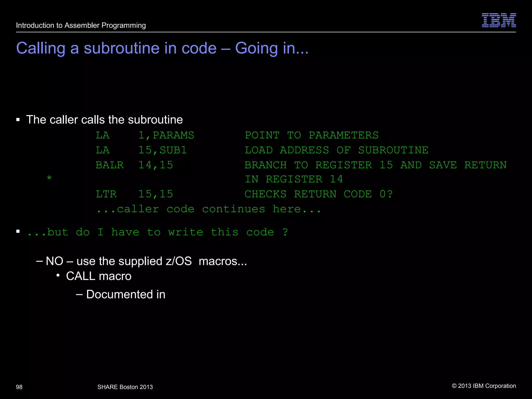
Task: Click comment 'BRANCH TO REGISTER 15 AND SAVE RETURN'
Action: pos(376,165)
